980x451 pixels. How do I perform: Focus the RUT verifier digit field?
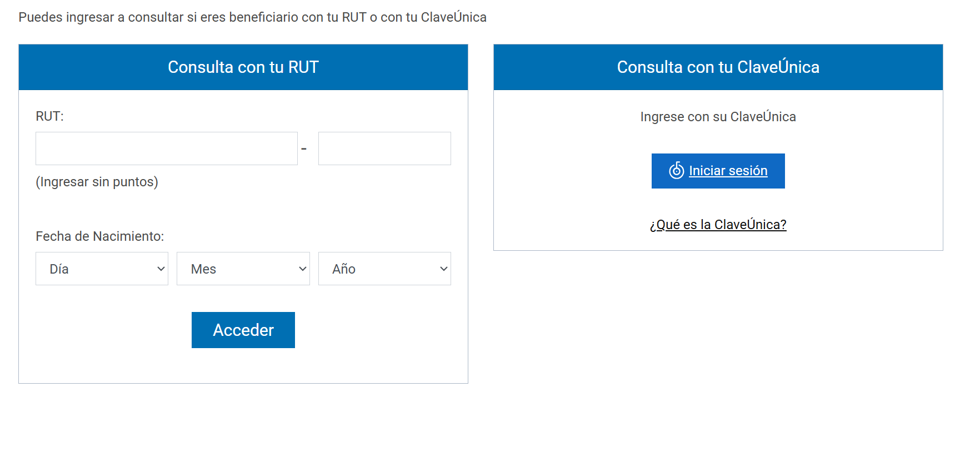[384, 148]
